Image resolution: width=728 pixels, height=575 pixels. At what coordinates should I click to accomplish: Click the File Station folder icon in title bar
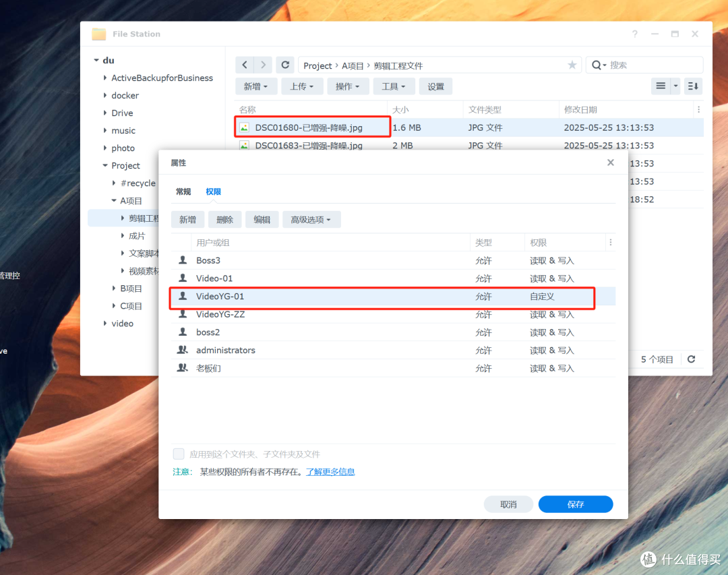[x=98, y=34]
